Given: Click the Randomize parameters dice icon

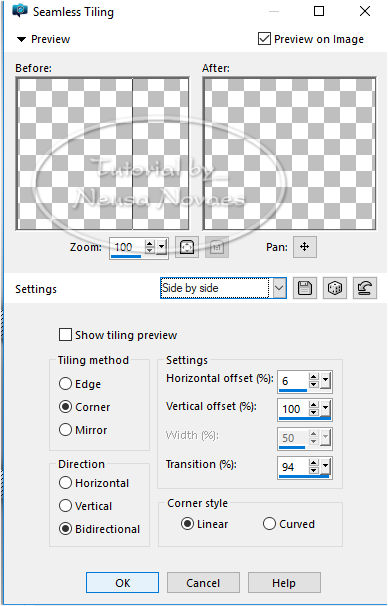Looking at the screenshot, I should coord(335,288).
